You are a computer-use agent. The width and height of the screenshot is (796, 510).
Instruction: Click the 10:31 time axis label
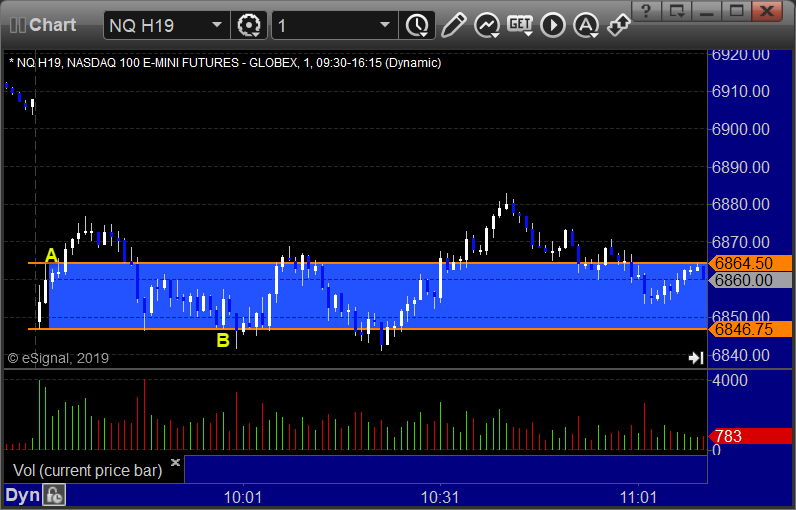[x=440, y=497]
